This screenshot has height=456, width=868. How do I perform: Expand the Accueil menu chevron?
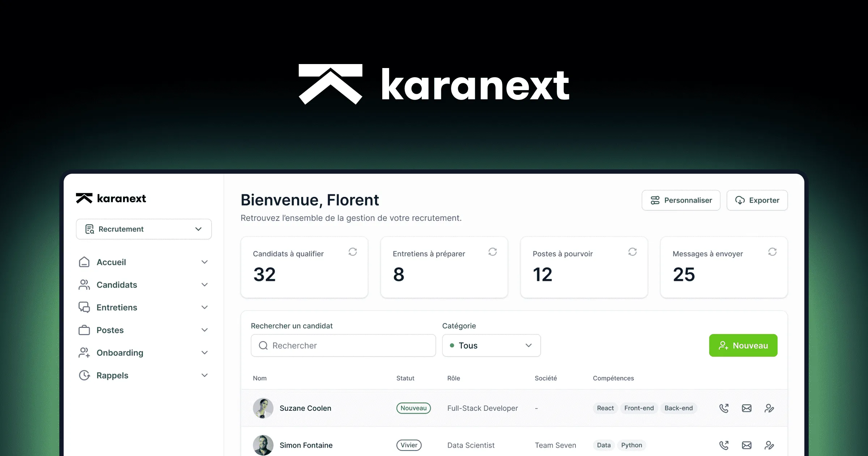204,262
